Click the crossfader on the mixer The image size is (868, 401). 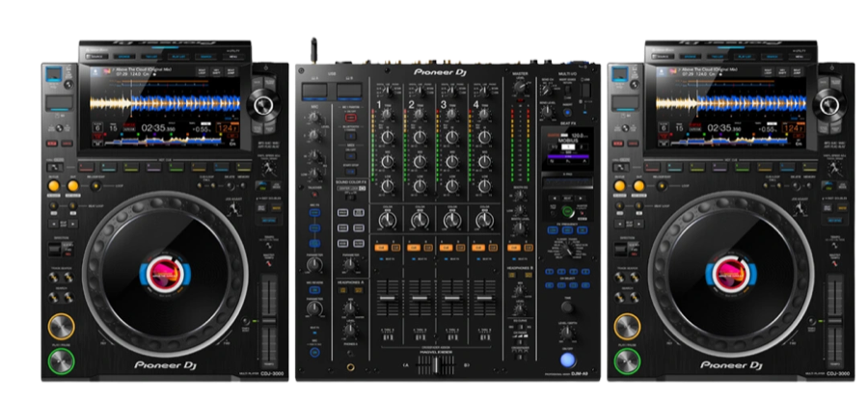[435, 364]
